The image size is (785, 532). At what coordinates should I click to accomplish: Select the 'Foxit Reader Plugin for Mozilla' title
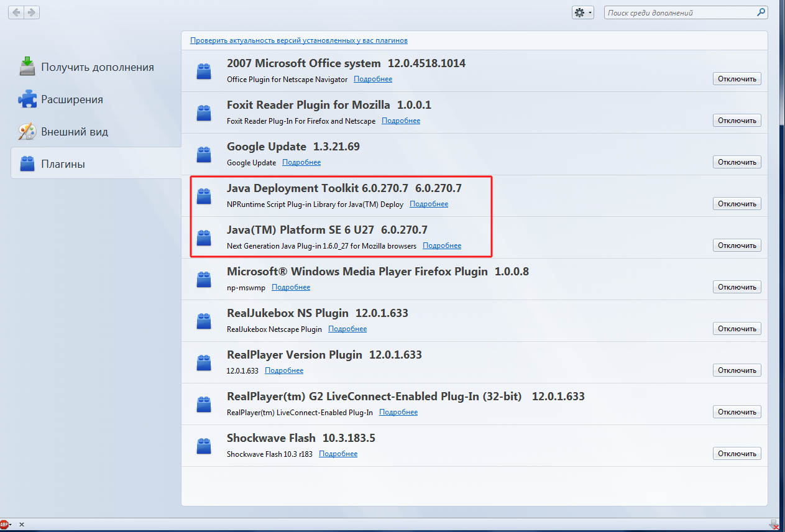(x=308, y=105)
